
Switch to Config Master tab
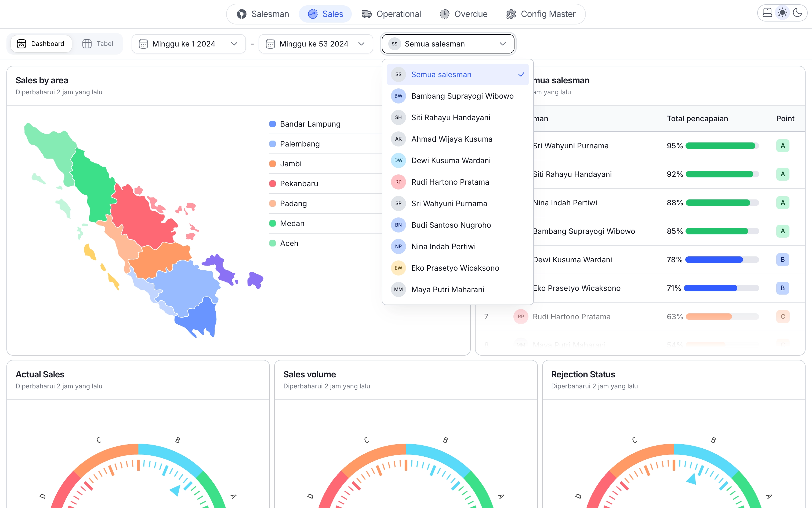541,14
